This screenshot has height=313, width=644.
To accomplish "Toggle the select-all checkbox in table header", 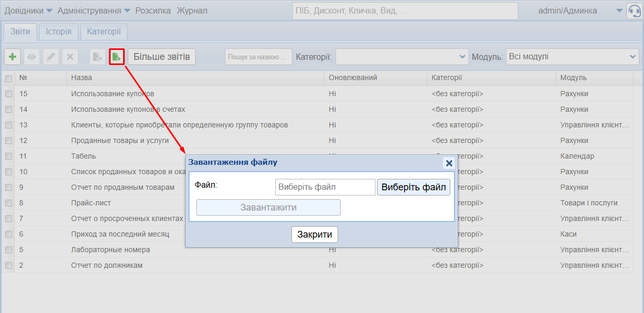I will 8,79.
